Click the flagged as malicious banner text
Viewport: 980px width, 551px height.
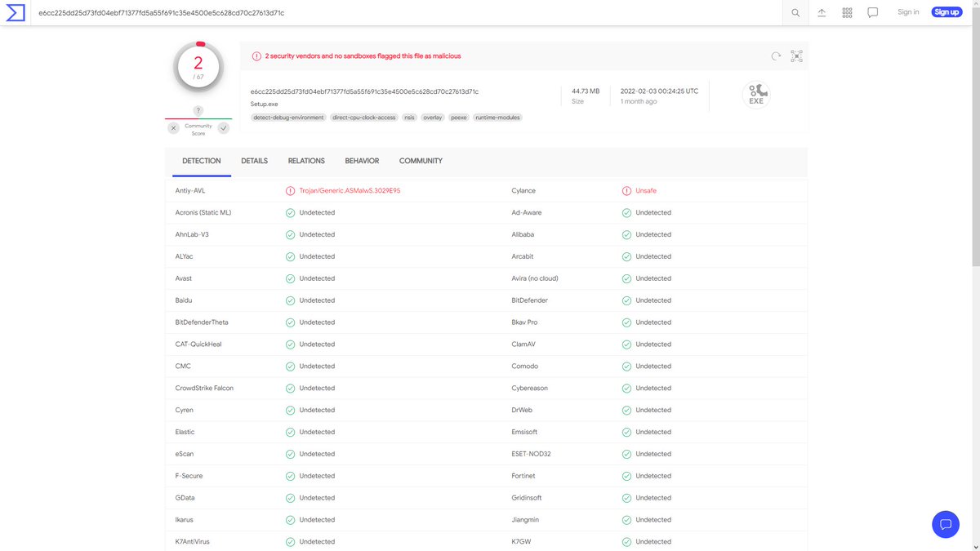363,56
